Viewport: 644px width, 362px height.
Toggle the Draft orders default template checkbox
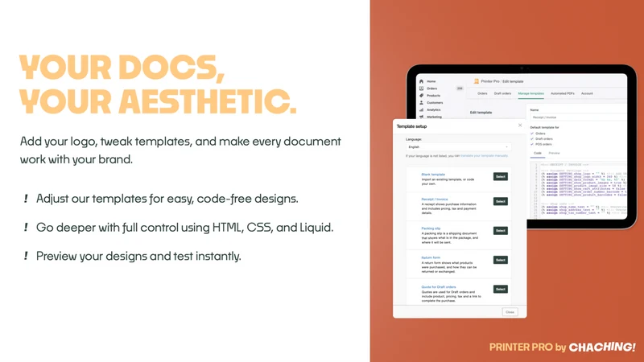pos(532,138)
